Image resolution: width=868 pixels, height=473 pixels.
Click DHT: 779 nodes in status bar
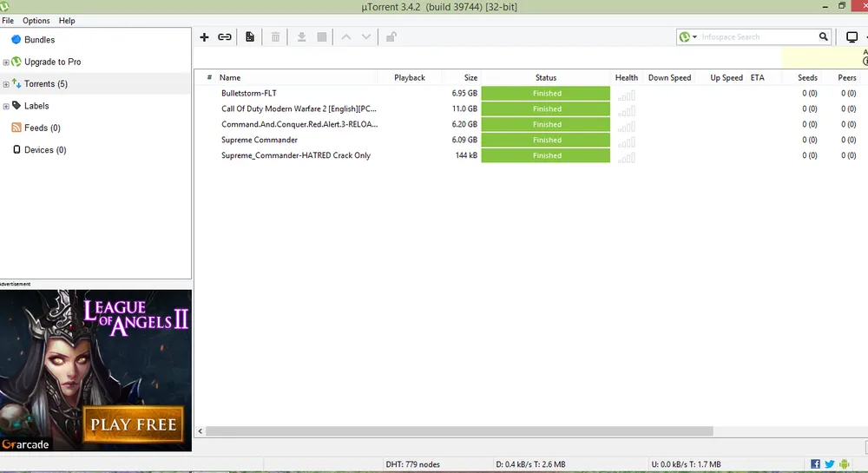pos(412,464)
